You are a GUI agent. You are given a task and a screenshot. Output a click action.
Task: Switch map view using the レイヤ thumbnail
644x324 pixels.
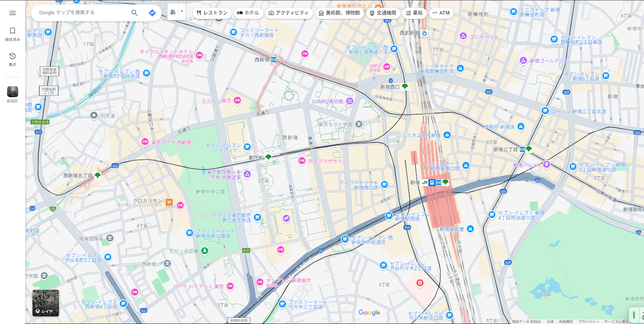pos(45,303)
